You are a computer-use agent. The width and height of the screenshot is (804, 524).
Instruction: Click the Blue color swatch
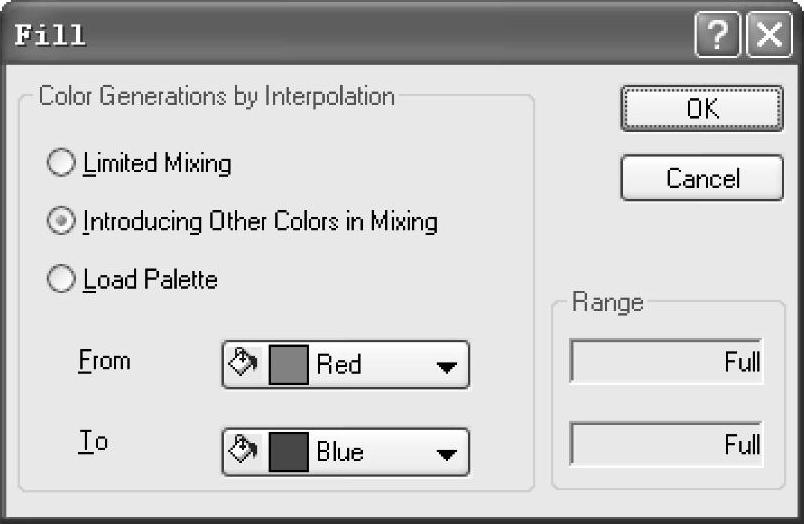[x=287, y=451]
